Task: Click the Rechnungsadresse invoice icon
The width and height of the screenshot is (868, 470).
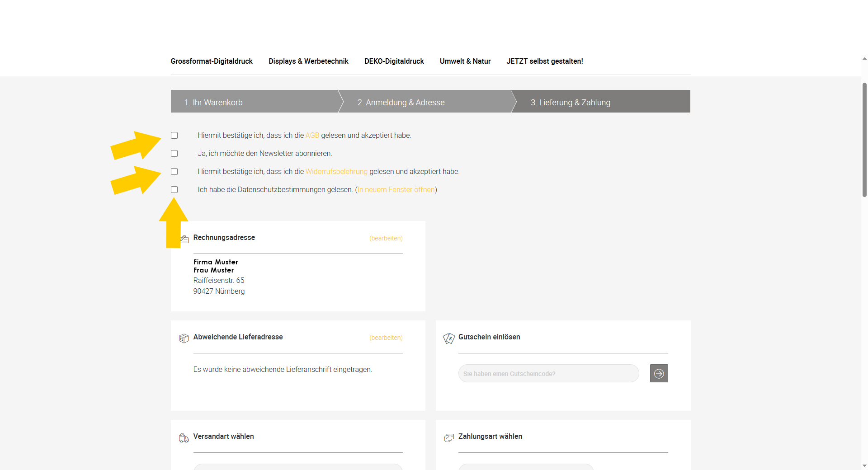Action: click(x=185, y=239)
